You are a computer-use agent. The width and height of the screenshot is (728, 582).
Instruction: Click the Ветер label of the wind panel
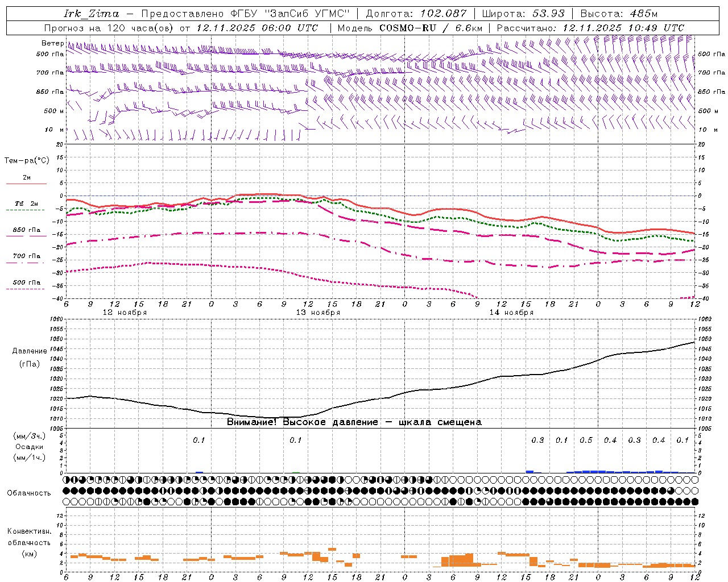52,43
